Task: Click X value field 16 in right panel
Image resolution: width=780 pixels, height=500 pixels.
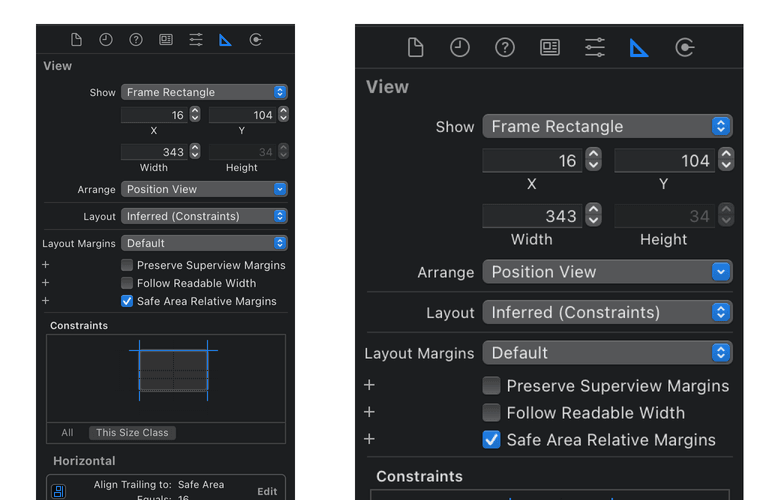Action: pyautogui.click(x=532, y=161)
